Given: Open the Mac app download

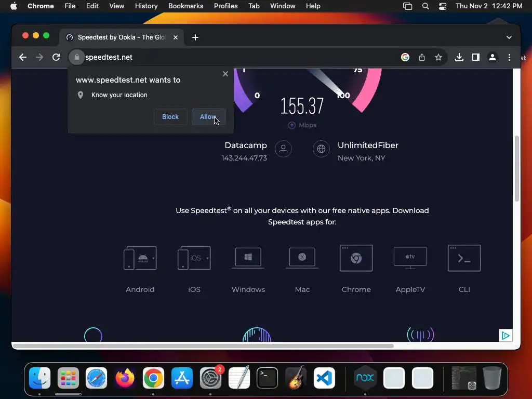Looking at the screenshot, I should click(x=302, y=269).
